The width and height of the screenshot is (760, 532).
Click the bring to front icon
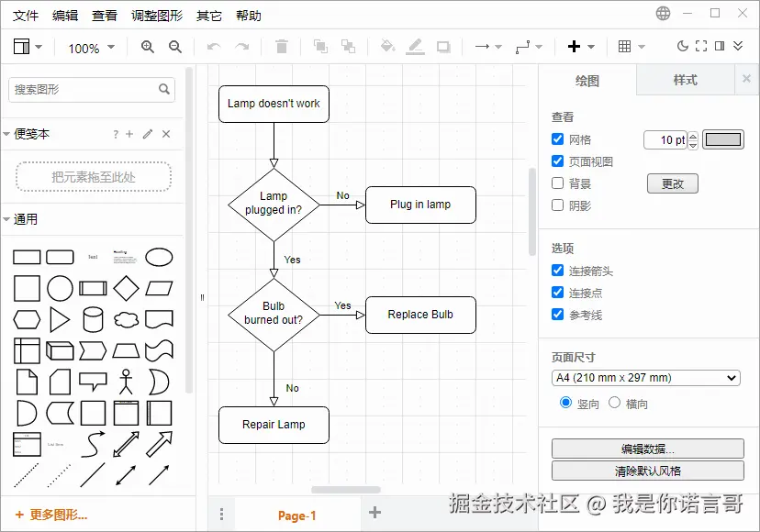click(x=320, y=47)
